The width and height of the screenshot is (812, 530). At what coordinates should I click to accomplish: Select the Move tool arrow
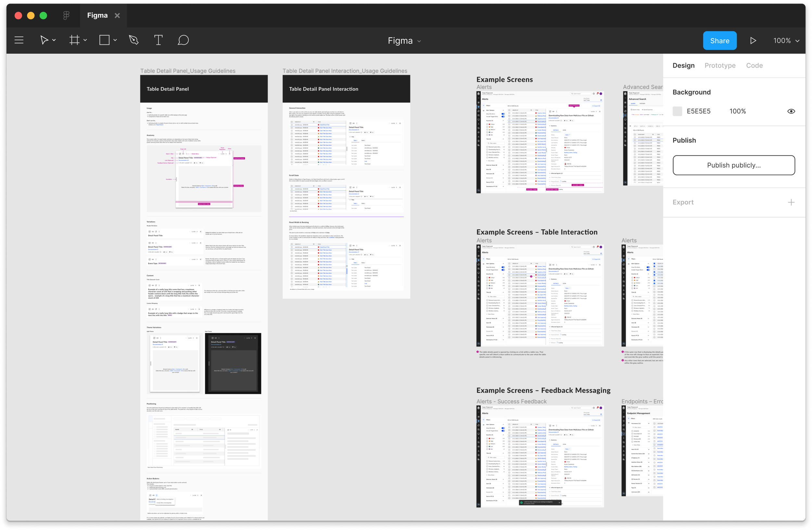44,40
